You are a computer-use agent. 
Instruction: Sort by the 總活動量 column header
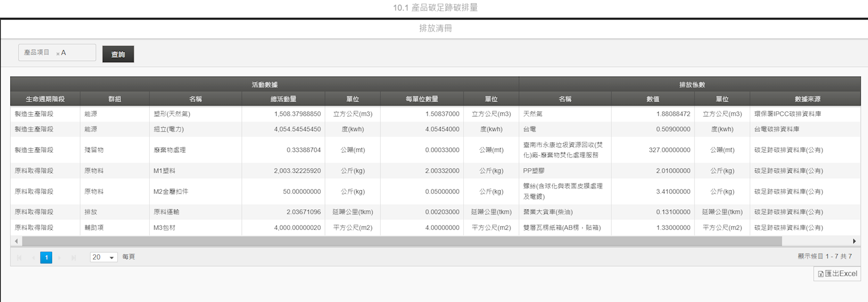[283, 99]
